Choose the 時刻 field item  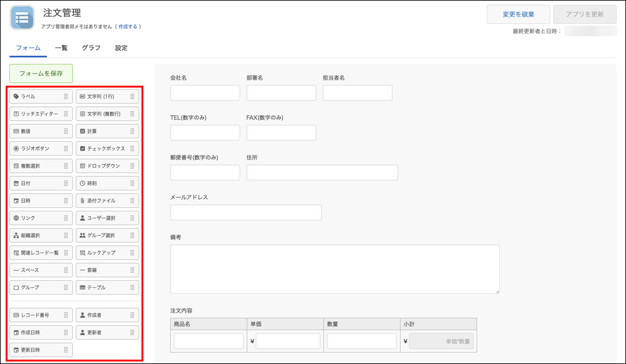108,183
